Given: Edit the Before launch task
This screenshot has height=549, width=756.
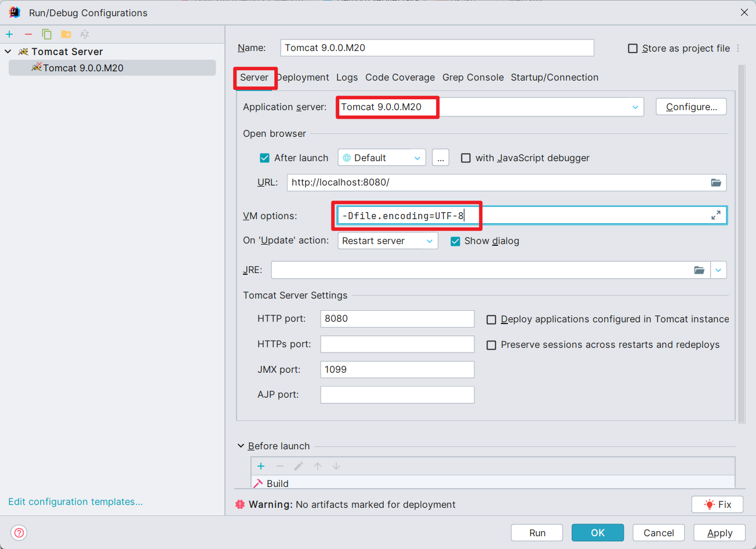Looking at the screenshot, I should 299,466.
